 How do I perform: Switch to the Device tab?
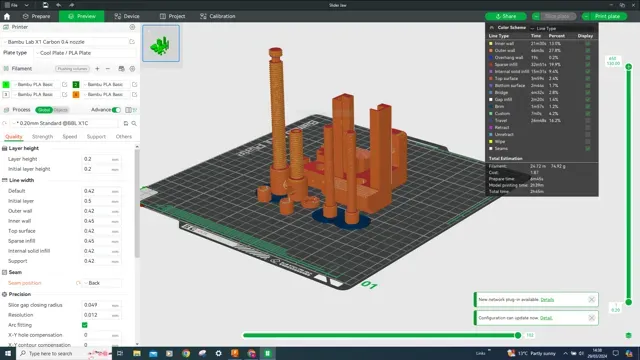[x=127, y=16]
